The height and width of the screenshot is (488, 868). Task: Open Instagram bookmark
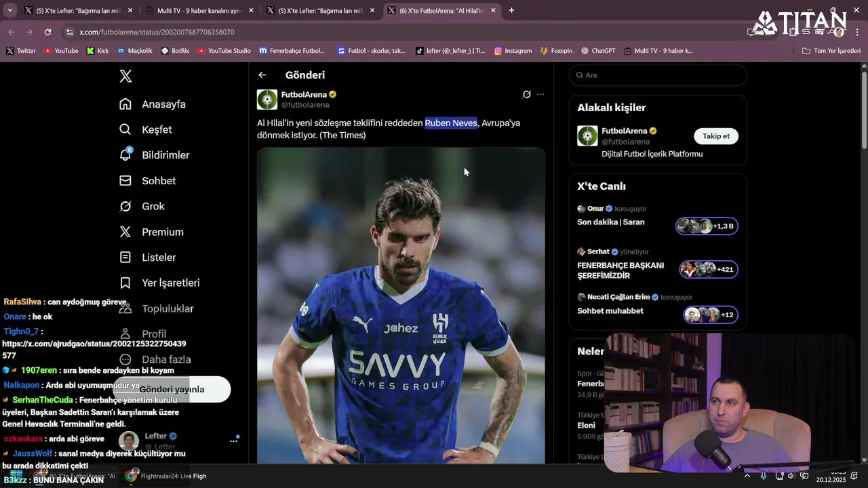pos(513,51)
